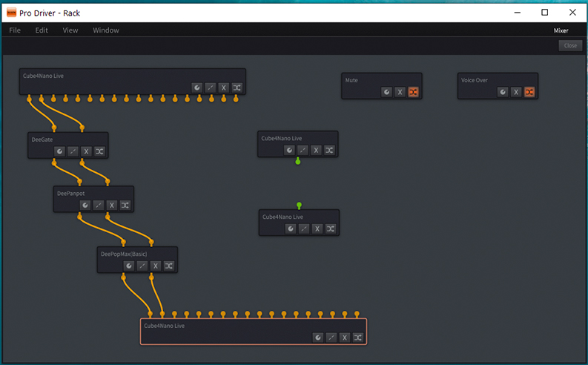Click X icon on wide top Cube4Nano Live node
588x365 pixels.
pos(223,88)
